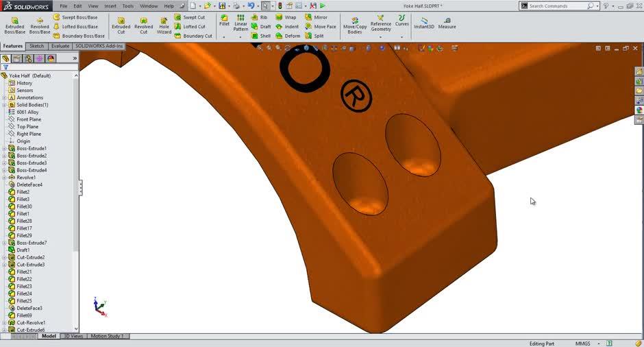The image size is (644, 347).
Task: Switch to the Evaluate tab
Action: [x=60, y=46]
